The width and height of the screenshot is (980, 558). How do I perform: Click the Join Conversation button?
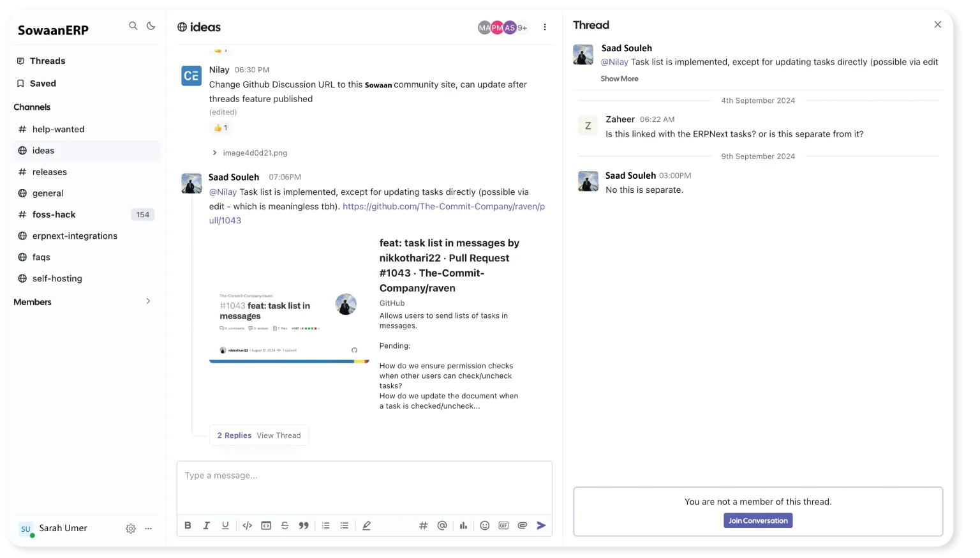coord(758,521)
